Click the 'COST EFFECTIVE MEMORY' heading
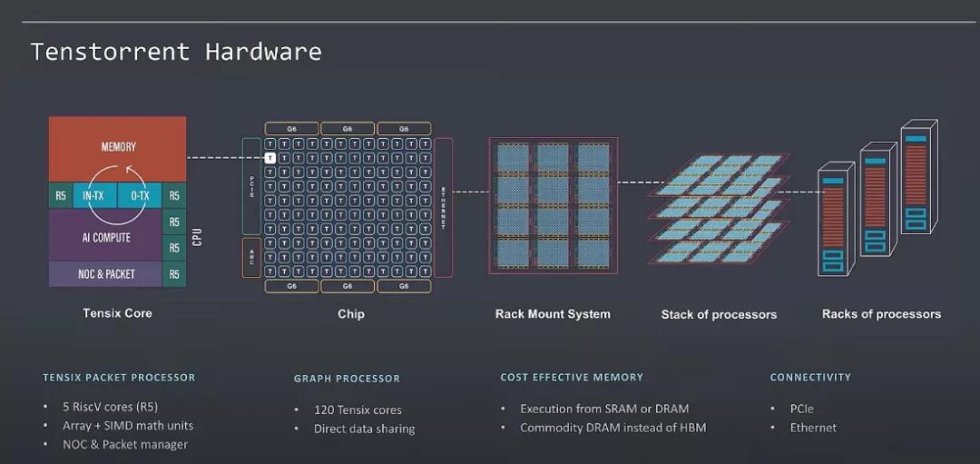 (572, 378)
